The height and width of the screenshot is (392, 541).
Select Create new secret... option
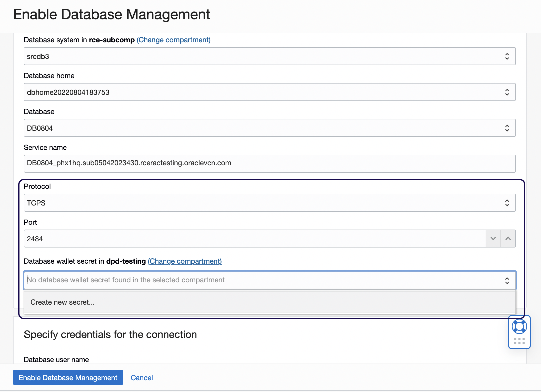pos(63,302)
